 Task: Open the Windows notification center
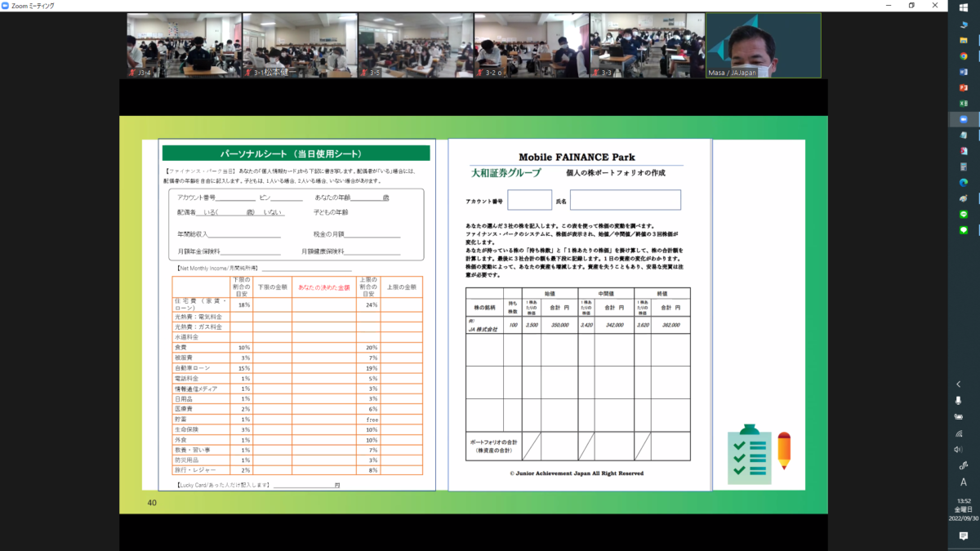point(964,535)
